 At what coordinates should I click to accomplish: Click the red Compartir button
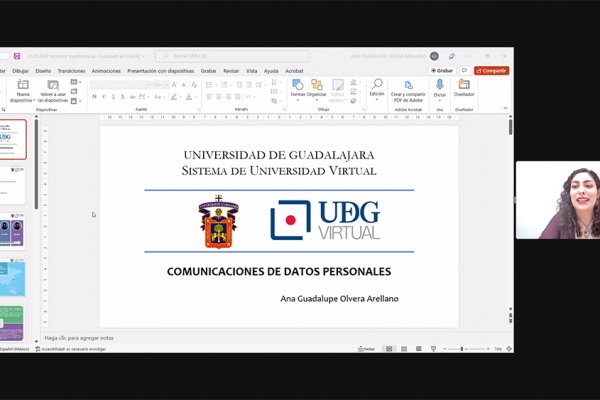491,71
